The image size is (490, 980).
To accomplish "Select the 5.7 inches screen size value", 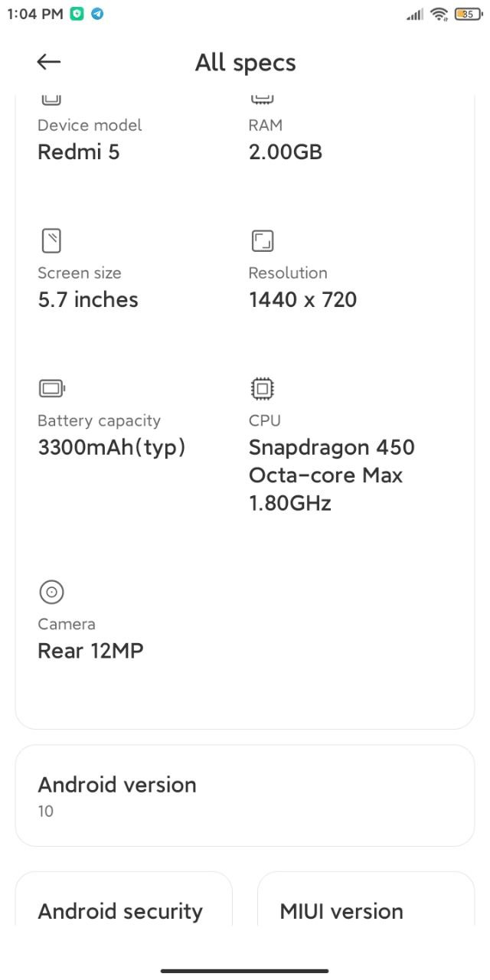I will tap(88, 299).
